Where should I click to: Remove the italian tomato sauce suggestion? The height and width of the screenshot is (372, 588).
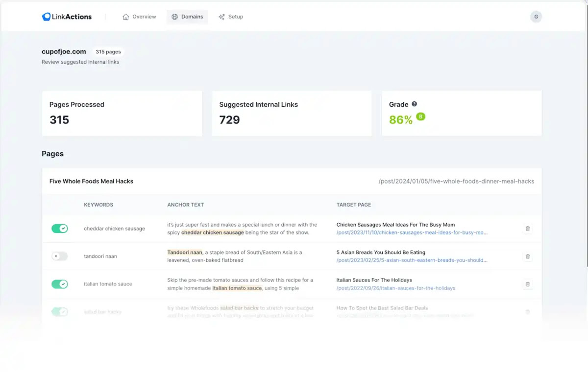click(528, 284)
